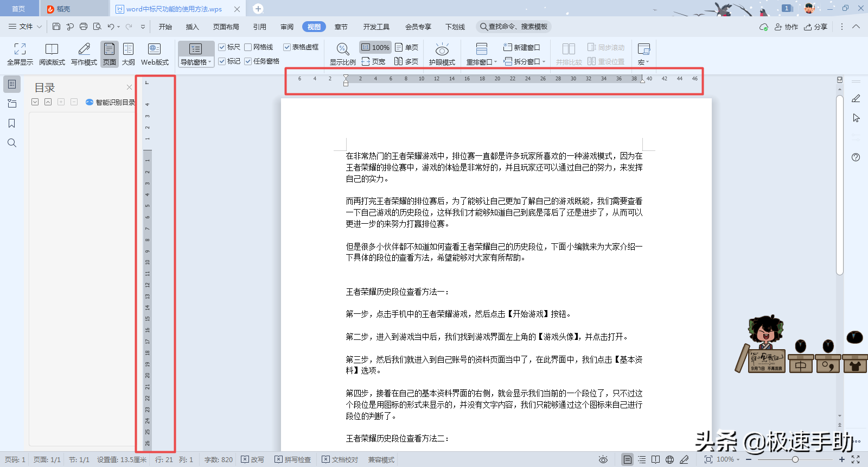Open the outline icon in left sidebar

(12, 84)
